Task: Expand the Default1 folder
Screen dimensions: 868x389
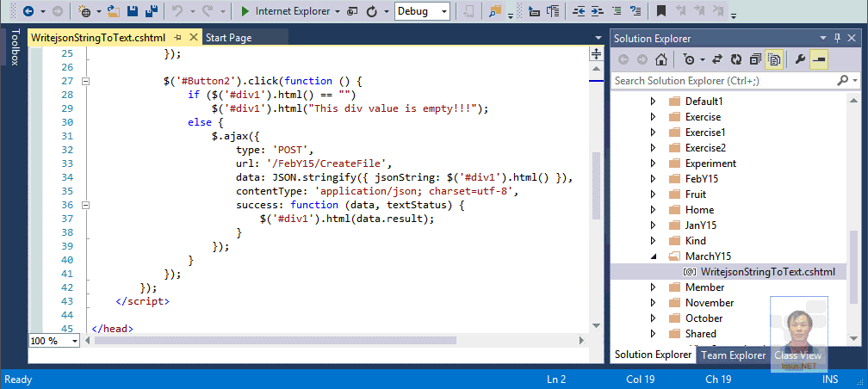Action: (x=654, y=102)
